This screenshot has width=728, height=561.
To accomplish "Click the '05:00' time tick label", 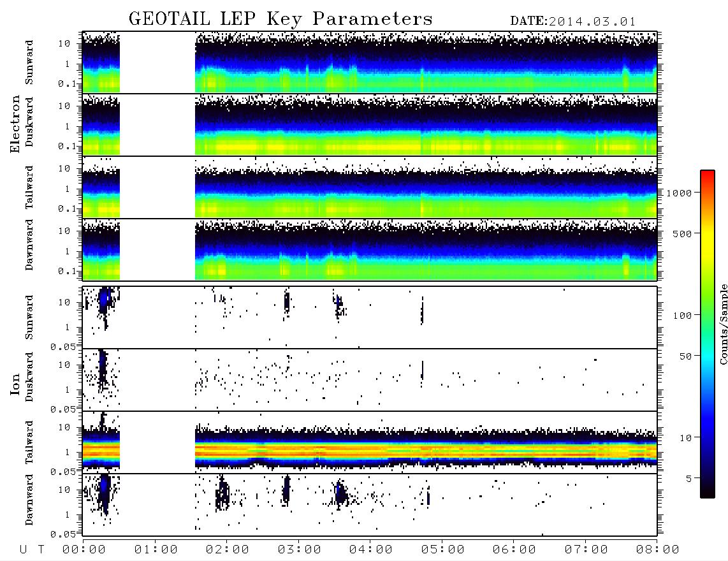I will coord(442,550).
